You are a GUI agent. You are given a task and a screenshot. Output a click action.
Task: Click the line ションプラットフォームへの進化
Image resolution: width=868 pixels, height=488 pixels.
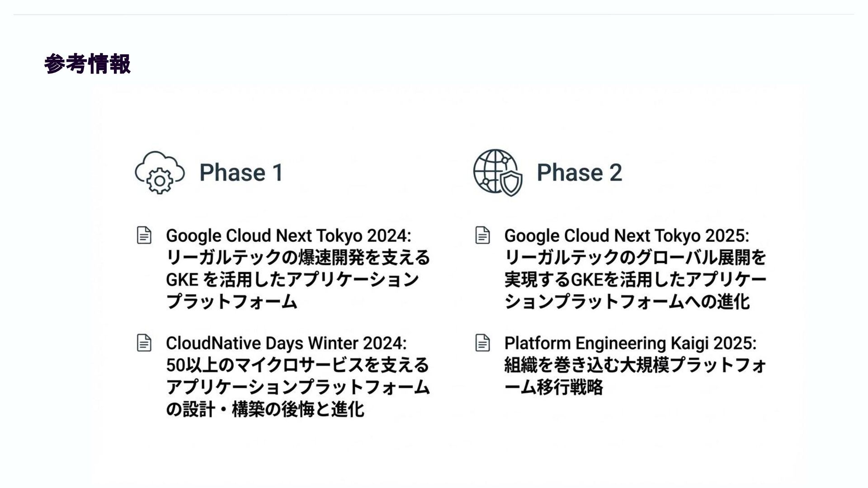[x=627, y=301]
